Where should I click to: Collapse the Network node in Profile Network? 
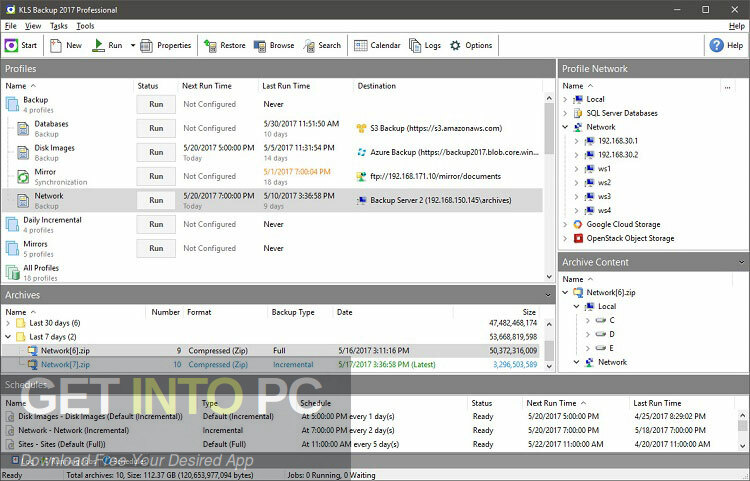pyautogui.click(x=565, y=127)
